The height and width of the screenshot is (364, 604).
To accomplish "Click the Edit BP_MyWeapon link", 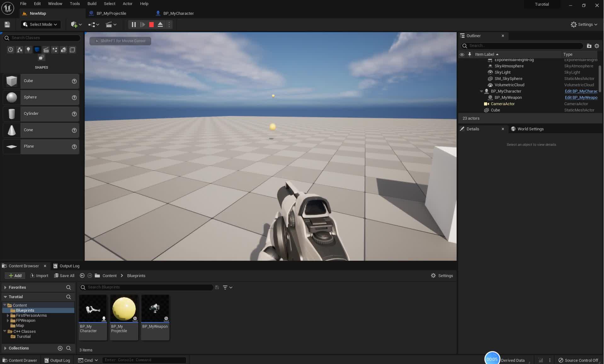I will pyautogui.click(x=581, y=97).
